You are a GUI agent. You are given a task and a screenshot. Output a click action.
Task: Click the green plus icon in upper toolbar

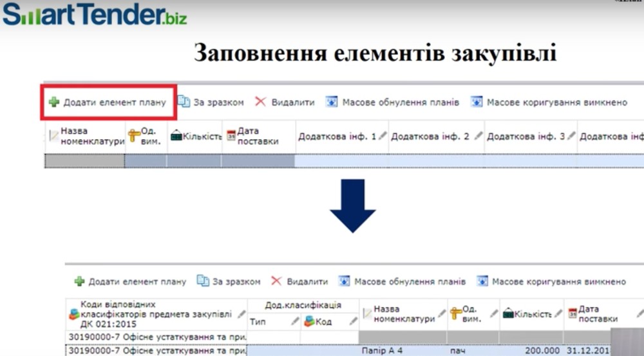pyautogui.click(x=54, y=102)
